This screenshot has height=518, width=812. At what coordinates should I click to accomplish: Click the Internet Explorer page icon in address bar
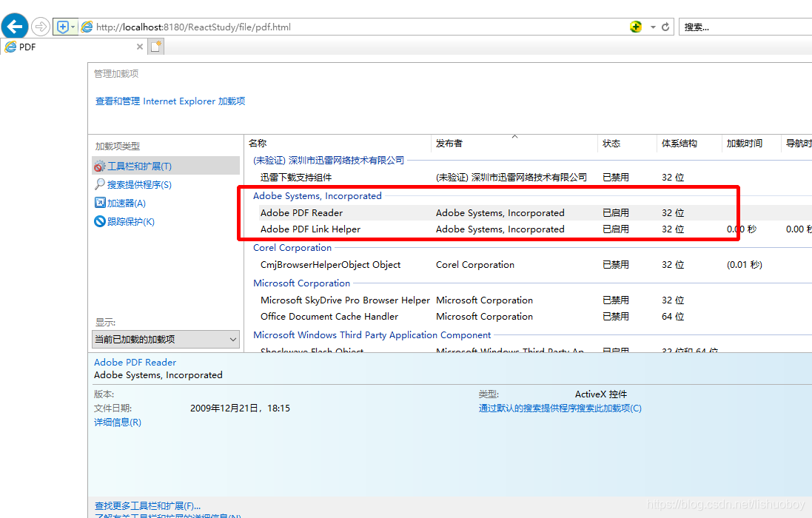tap(87, 27)
